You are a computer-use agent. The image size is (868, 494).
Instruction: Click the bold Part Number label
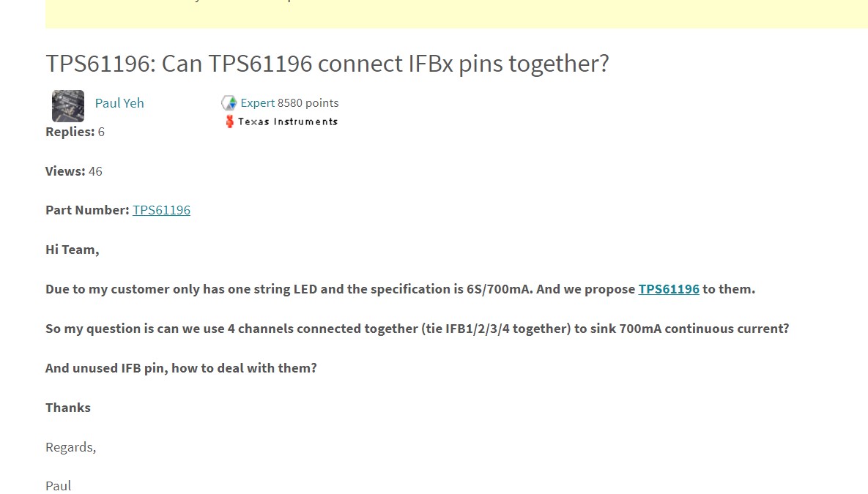[x=87, y=210]
